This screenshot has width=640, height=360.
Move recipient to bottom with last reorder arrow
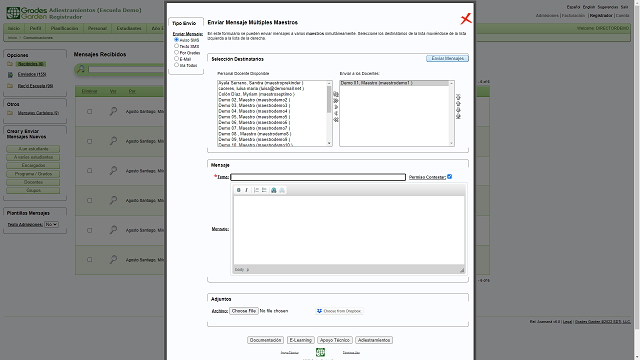pyautogui.click(x=458, y=116)
